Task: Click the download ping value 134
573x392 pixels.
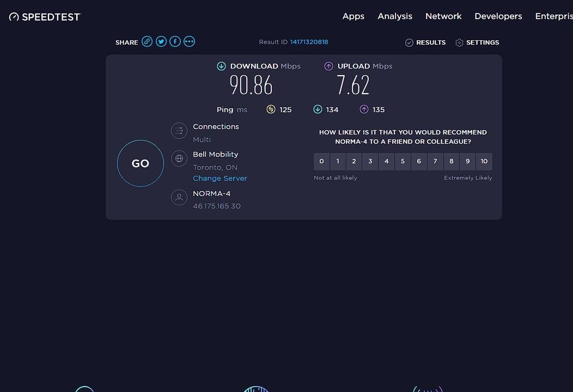Action: point(332,109)
